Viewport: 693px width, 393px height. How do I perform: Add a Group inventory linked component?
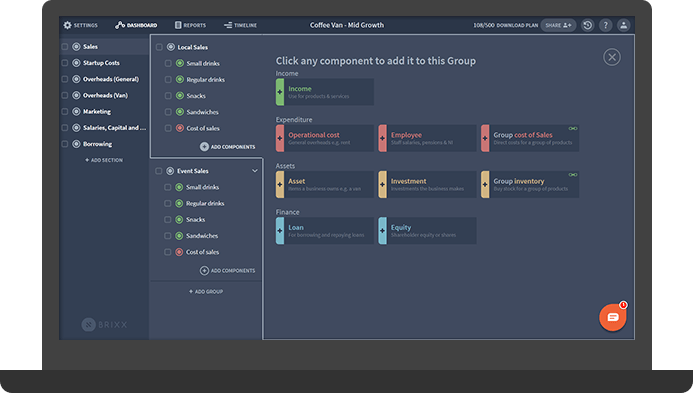pyautogui.click(x=530, y=184)
